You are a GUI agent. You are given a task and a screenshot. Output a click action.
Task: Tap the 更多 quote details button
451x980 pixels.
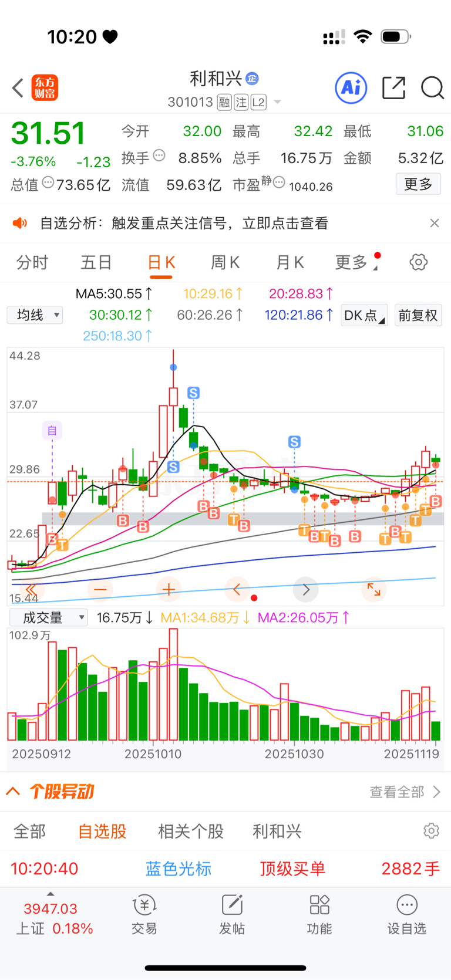[x=418, y=184]
